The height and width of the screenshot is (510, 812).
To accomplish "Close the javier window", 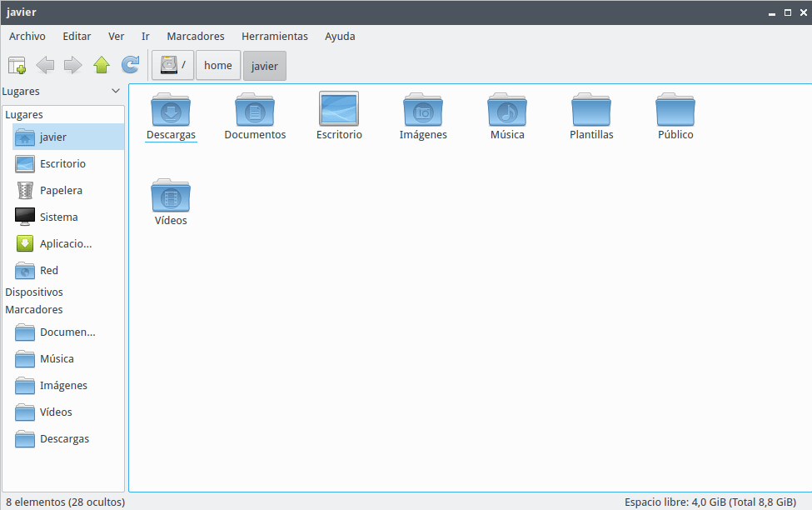I will pyautogui.click(x=803, y=12).
